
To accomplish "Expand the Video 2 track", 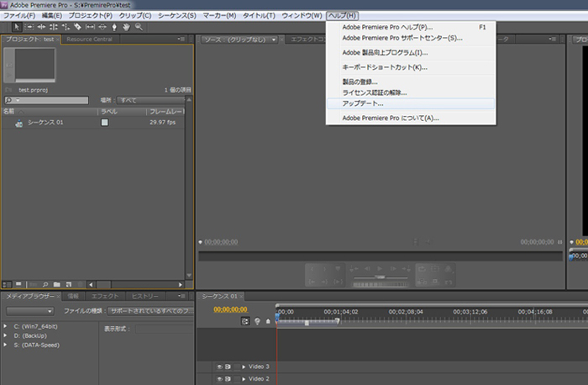I will (x=244, y=379).
